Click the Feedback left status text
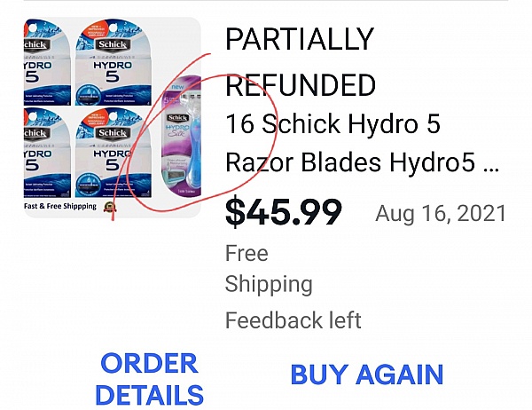 coord(293,320)
